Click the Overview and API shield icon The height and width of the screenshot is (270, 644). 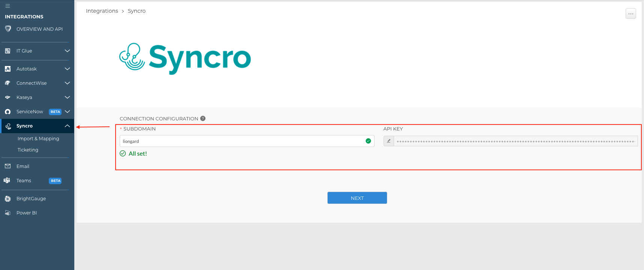pos(8,28)
